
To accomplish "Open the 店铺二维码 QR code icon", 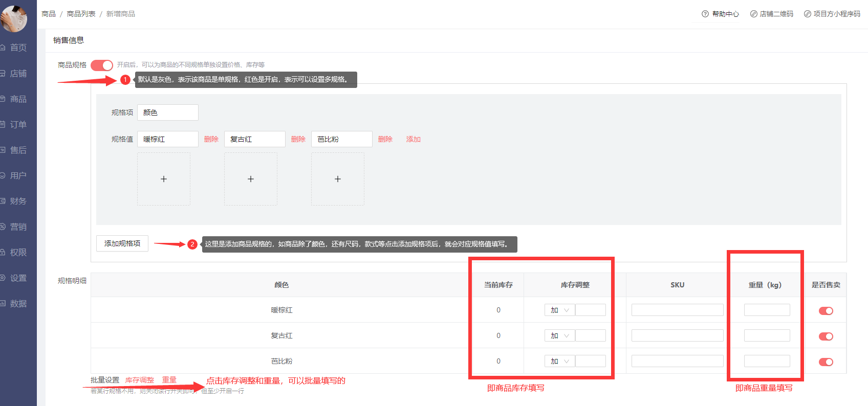I will coord(753,14).
